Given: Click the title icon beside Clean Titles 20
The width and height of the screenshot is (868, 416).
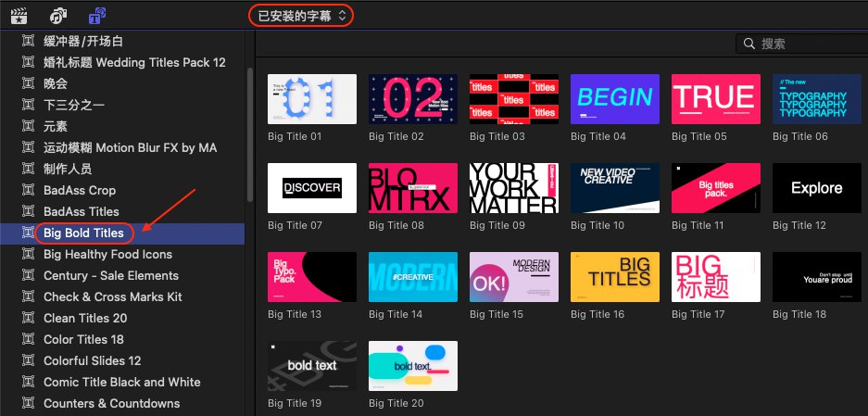Looking at the screenshot, I should 28,318.
